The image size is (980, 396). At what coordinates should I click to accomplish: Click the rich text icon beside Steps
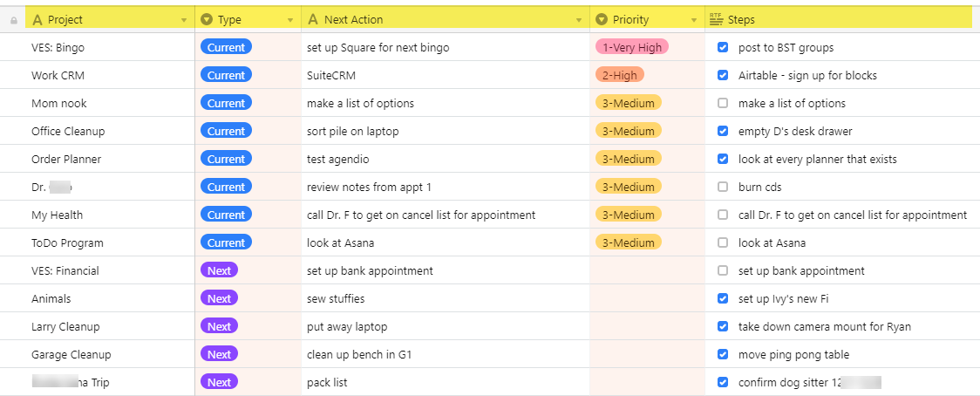tap(716, 19)
